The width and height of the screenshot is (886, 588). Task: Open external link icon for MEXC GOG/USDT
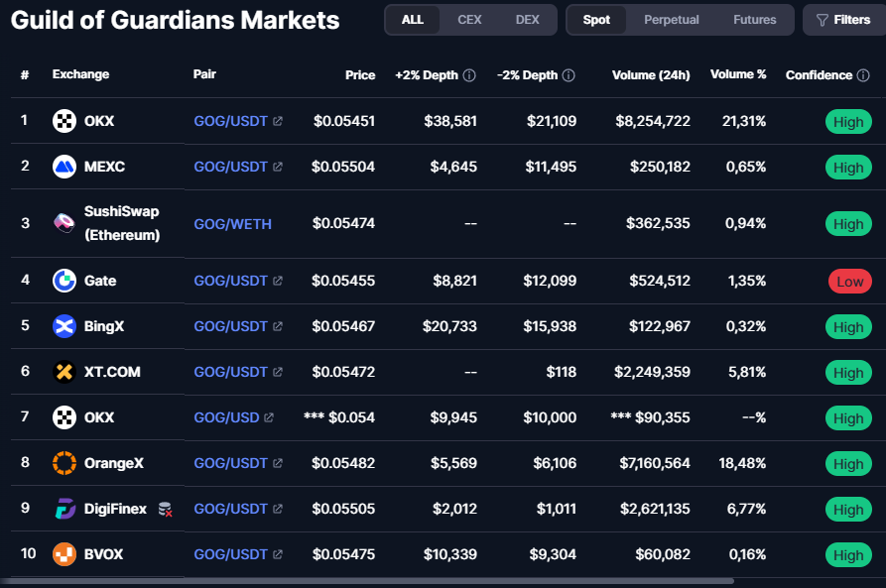278,167
